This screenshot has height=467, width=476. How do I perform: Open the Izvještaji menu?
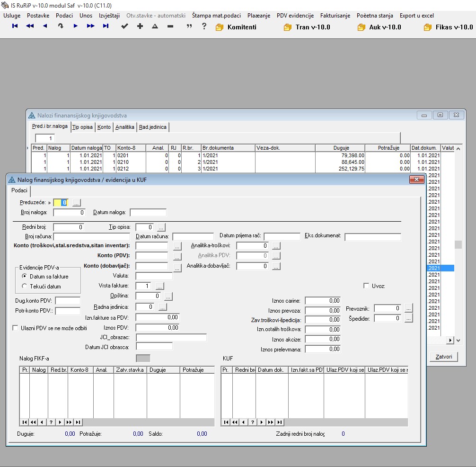coord(109,16)
